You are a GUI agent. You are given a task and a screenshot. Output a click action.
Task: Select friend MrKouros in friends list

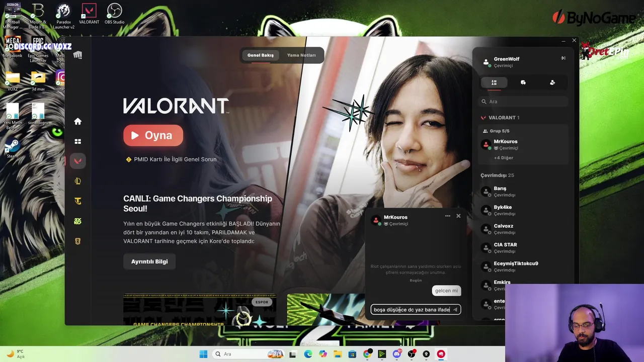pos(523,145)
